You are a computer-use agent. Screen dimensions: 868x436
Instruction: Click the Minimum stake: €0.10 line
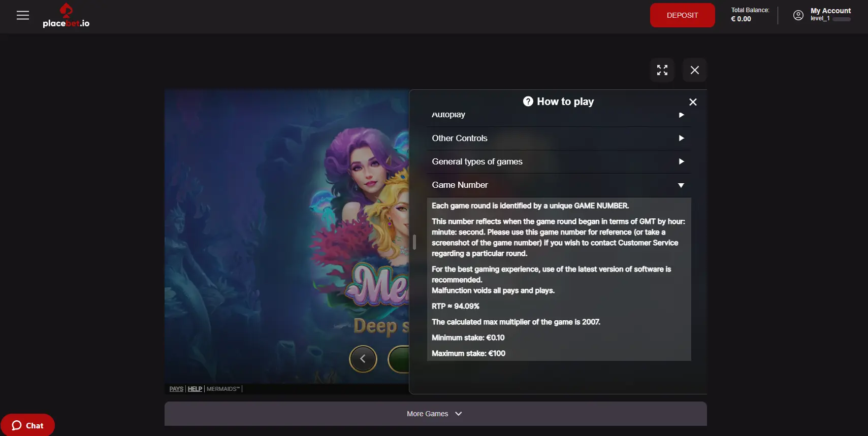click(468, 338)
